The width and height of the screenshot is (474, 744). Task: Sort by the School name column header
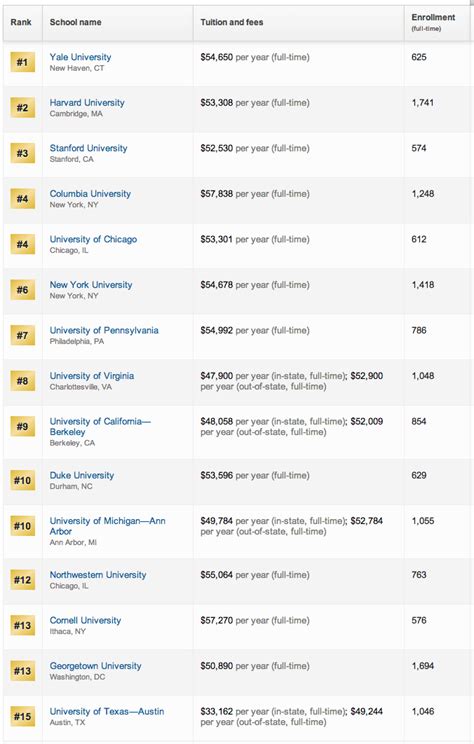pos(75,22)
